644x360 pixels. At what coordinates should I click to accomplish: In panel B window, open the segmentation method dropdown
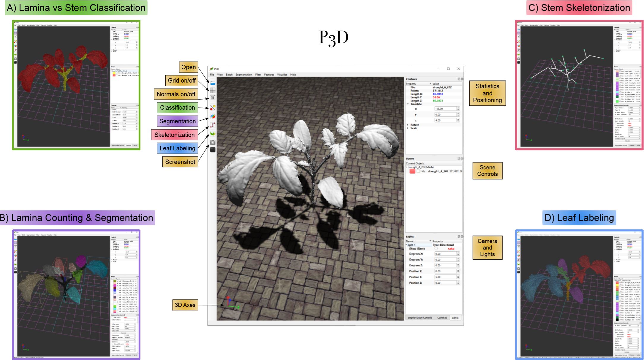click(x=124, y=331)
